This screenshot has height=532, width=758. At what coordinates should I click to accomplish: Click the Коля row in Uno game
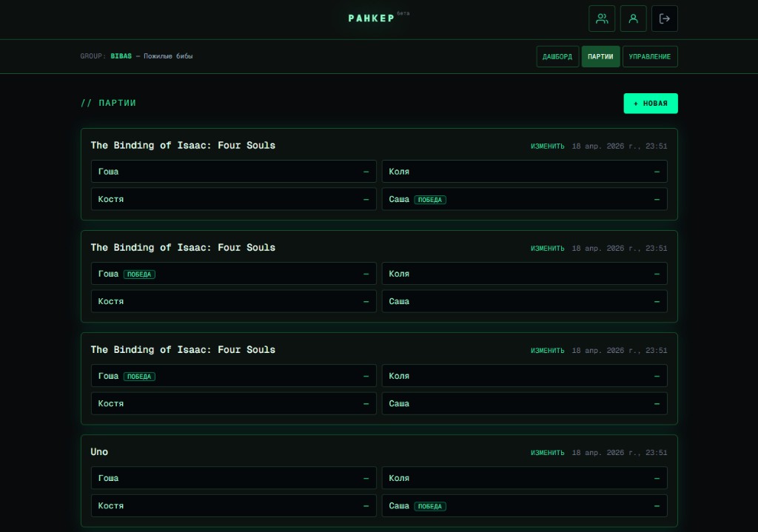[524, 478]
